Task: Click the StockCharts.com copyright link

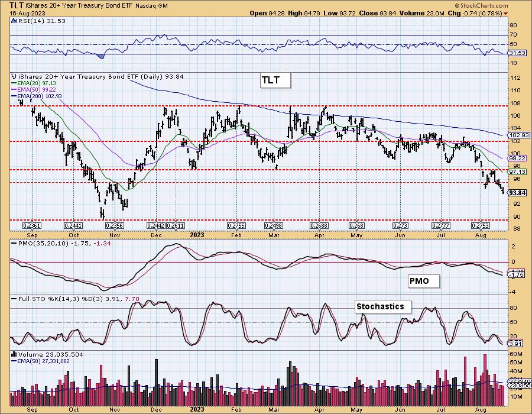Action: pos(481,5)
